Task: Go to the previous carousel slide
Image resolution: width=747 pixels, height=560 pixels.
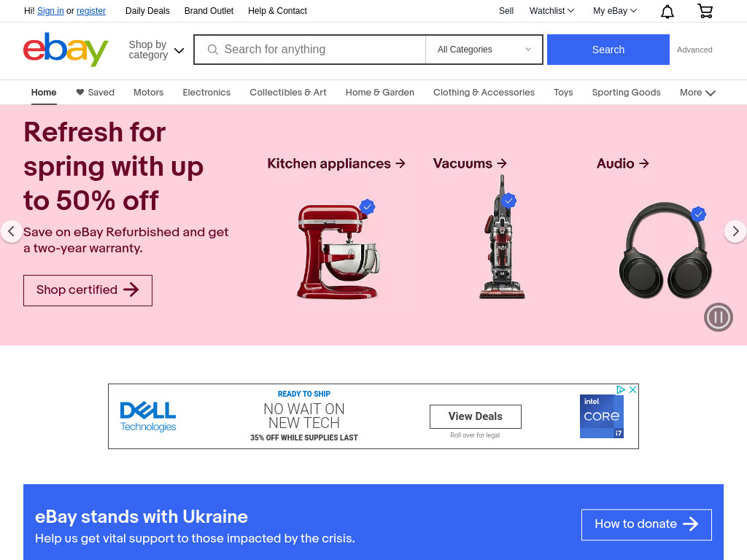Action: pyautogui.click(x=12, y=231)
